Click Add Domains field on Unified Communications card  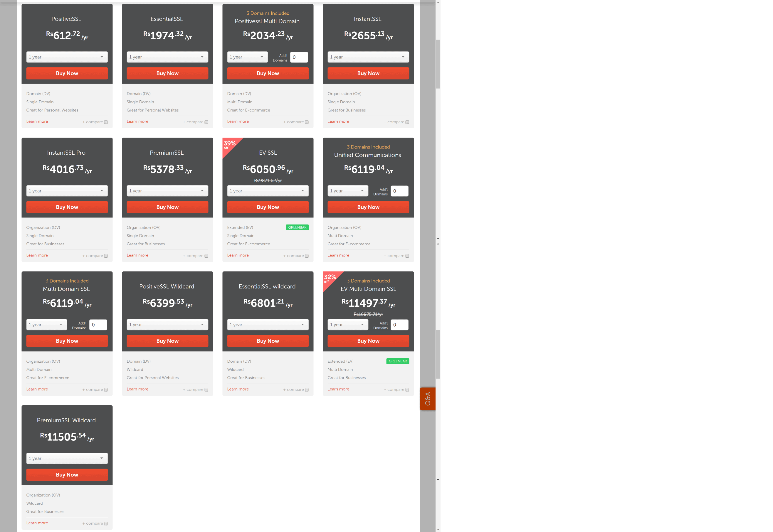pos(397,191)
